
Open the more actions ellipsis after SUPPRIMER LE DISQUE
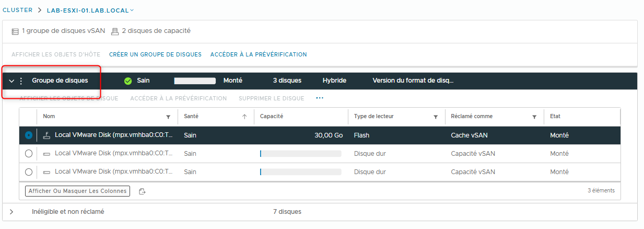(x=320, y=98)
